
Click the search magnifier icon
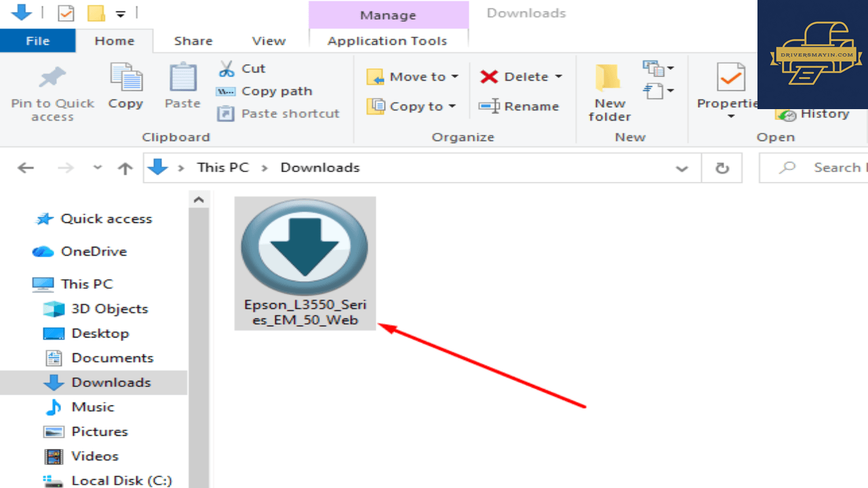[787, 167]
